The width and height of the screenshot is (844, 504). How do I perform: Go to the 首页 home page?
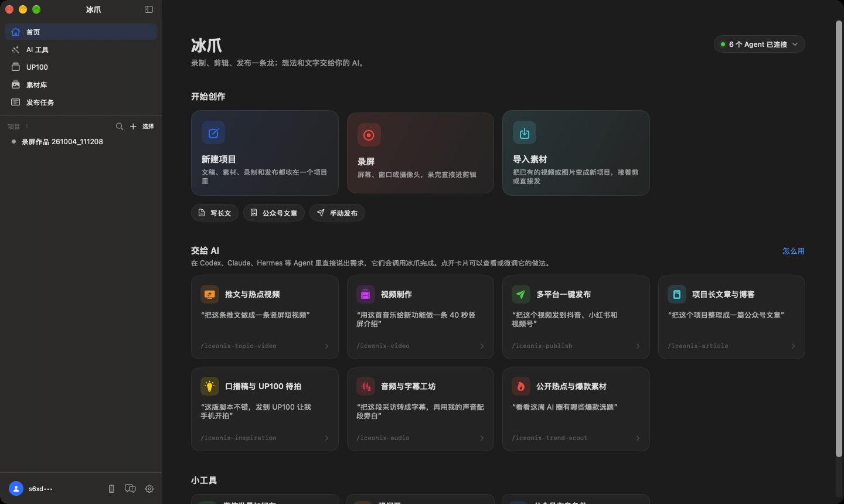[81, 32]
